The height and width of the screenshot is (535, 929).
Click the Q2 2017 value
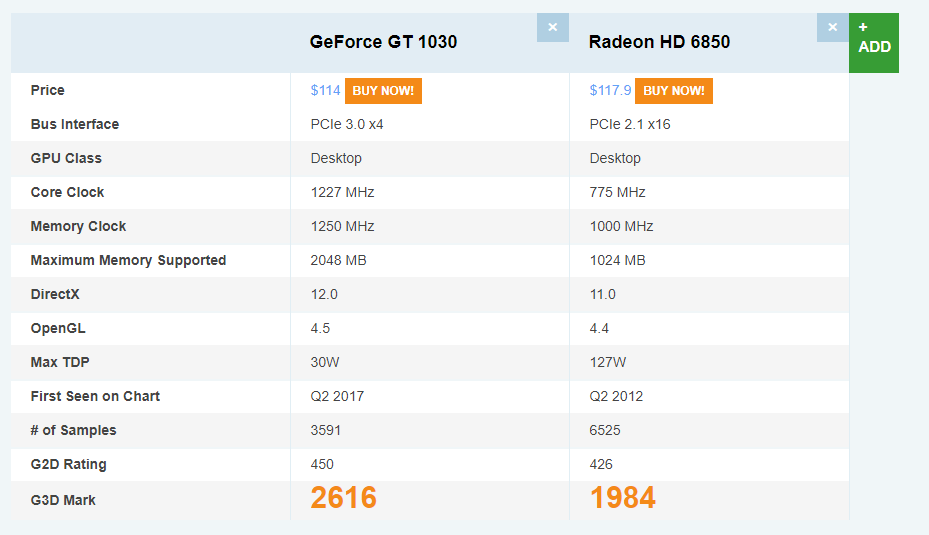coord(337,396)
